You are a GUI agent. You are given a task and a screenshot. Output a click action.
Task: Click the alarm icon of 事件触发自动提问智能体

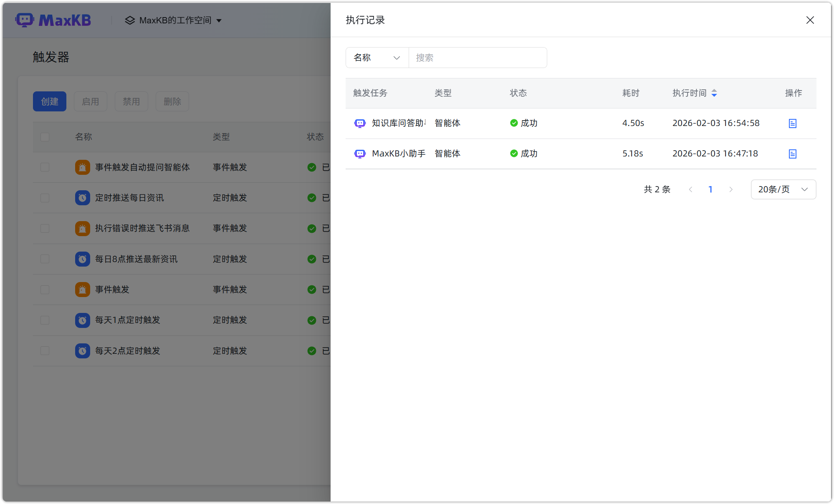coord(82,167)
